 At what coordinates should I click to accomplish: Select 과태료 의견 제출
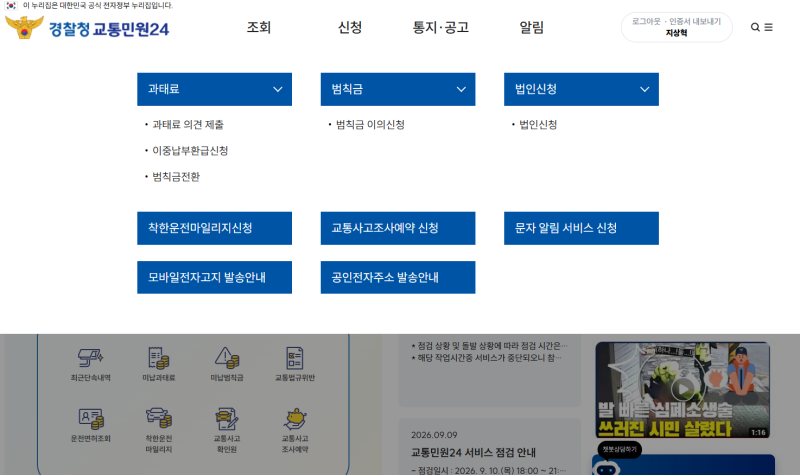(188, 124)
